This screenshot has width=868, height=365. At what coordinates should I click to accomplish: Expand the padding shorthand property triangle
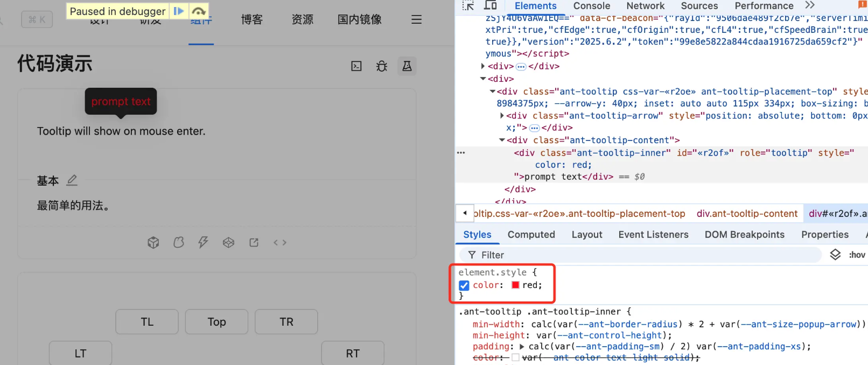pyautogui.click(x=522, y=347)
